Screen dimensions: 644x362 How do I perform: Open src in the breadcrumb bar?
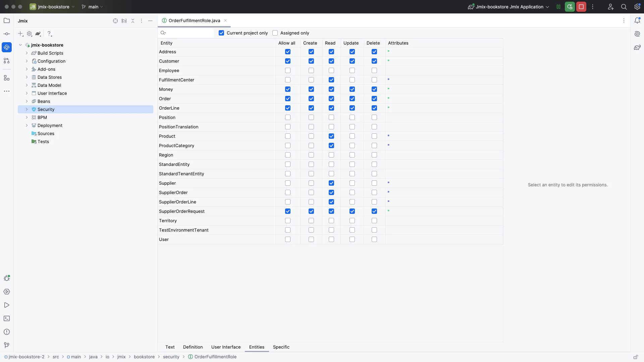tap(56, 357)
